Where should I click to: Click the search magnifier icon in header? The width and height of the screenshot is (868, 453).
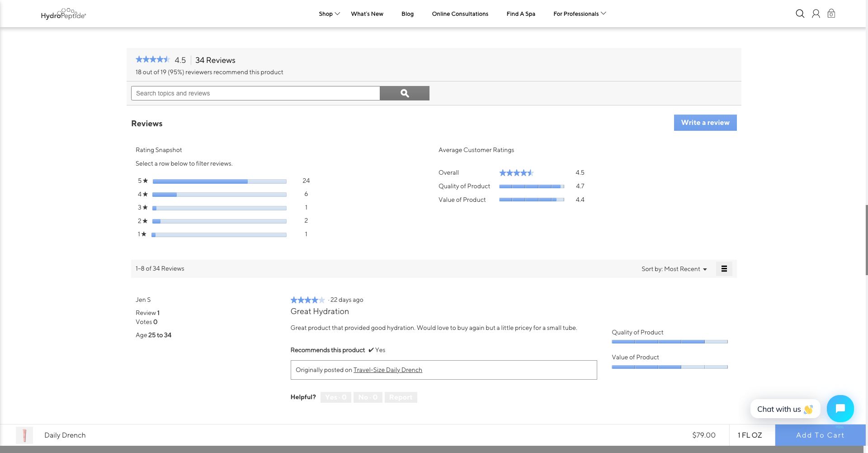click(800, 14)
